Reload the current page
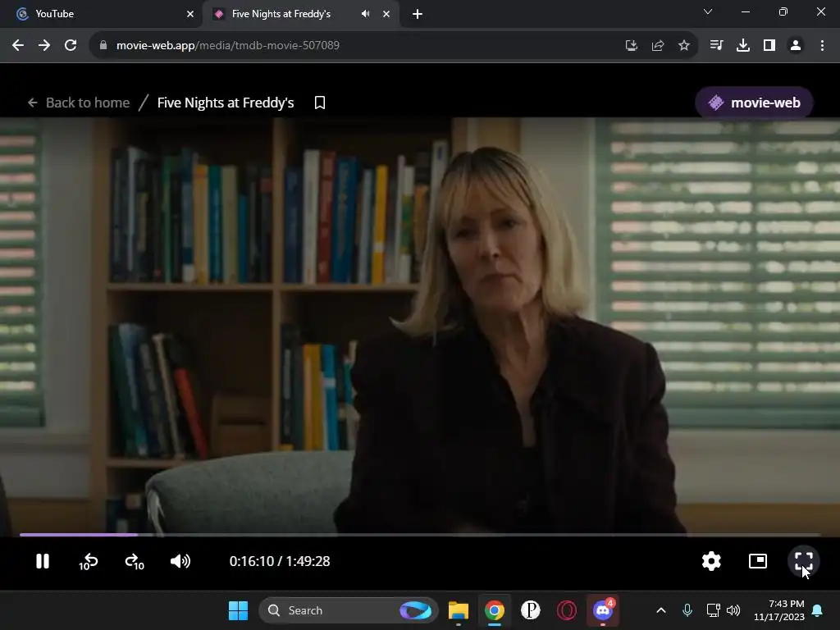Viewport: 840px width, 630px height. 71,46
